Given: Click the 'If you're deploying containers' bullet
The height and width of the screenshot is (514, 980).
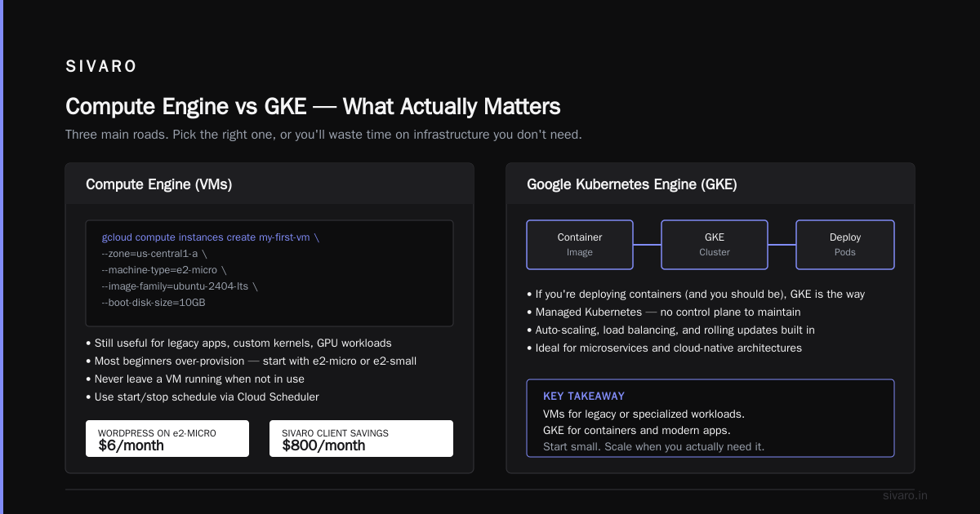Looking at the screenshot, I should click(x=696, y=295).
